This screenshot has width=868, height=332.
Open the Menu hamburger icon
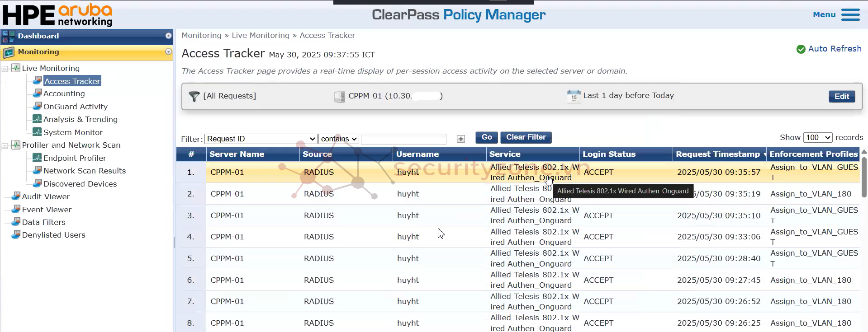point(850,14)
